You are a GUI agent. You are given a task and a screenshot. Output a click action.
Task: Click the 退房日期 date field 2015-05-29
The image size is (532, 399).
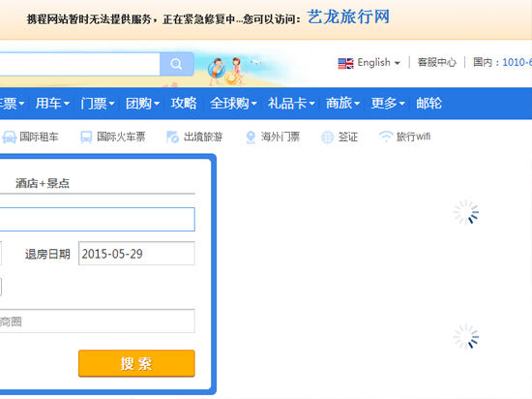pos(136,254)
